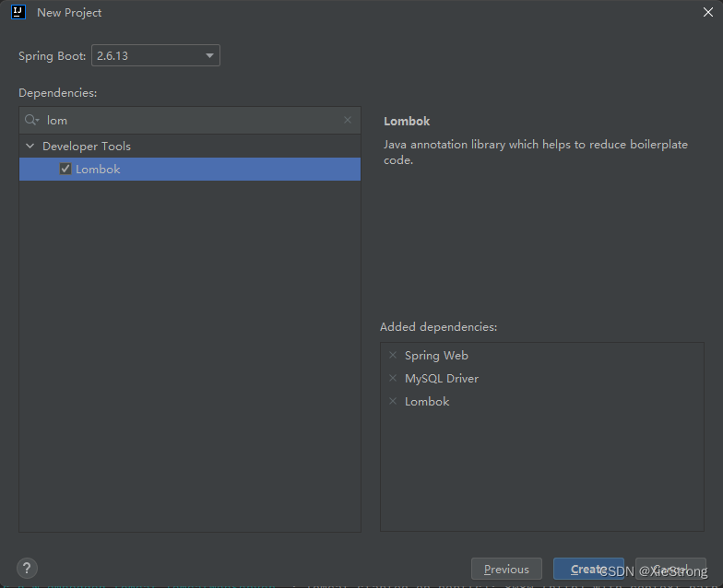Select Spring Web in added dependencies
This screenshot has width=723, height=588.
[436, 356]
